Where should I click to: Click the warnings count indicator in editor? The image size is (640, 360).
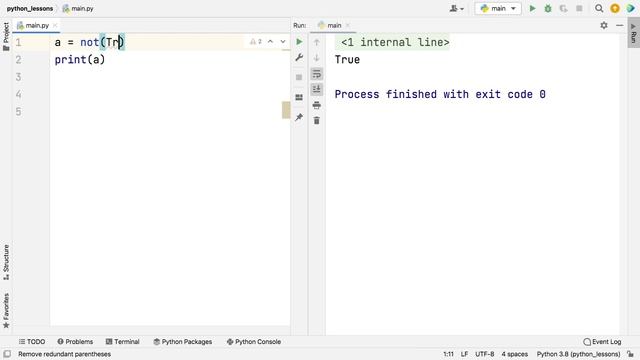256,42
